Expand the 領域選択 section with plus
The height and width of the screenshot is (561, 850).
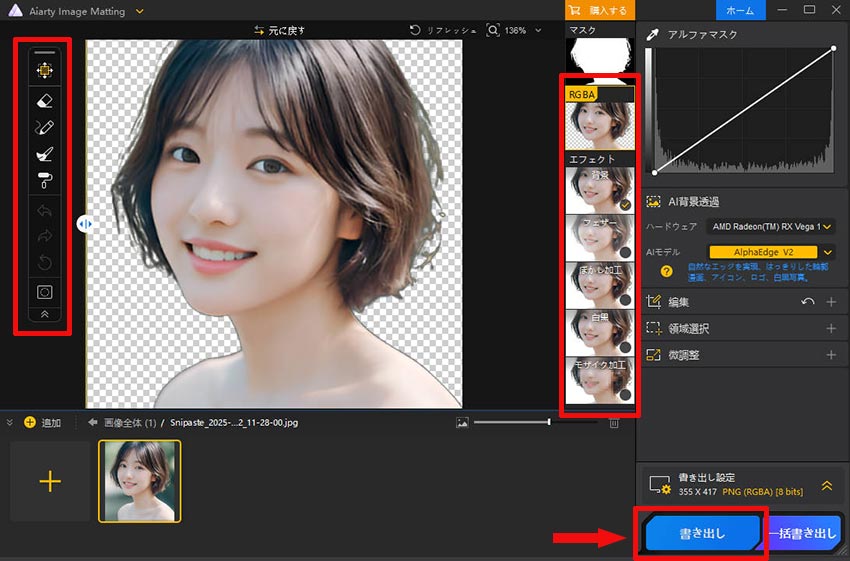(831, 328)
